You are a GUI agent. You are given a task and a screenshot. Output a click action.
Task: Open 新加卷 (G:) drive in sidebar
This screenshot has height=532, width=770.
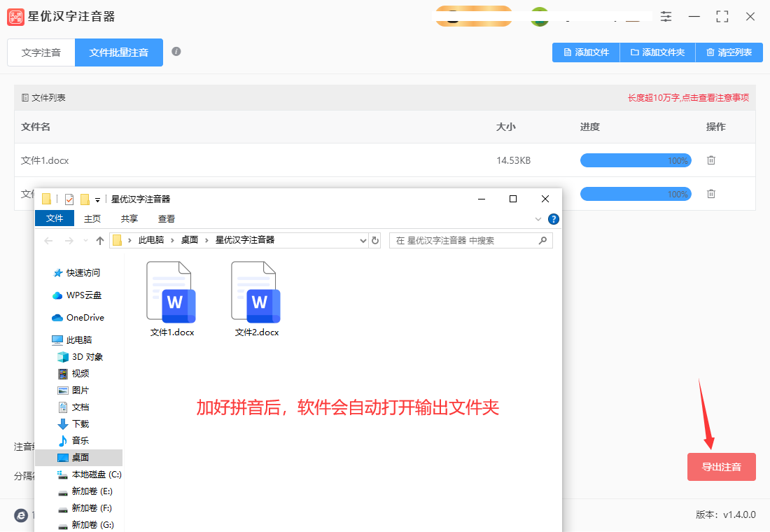click(x=86, y=524)
